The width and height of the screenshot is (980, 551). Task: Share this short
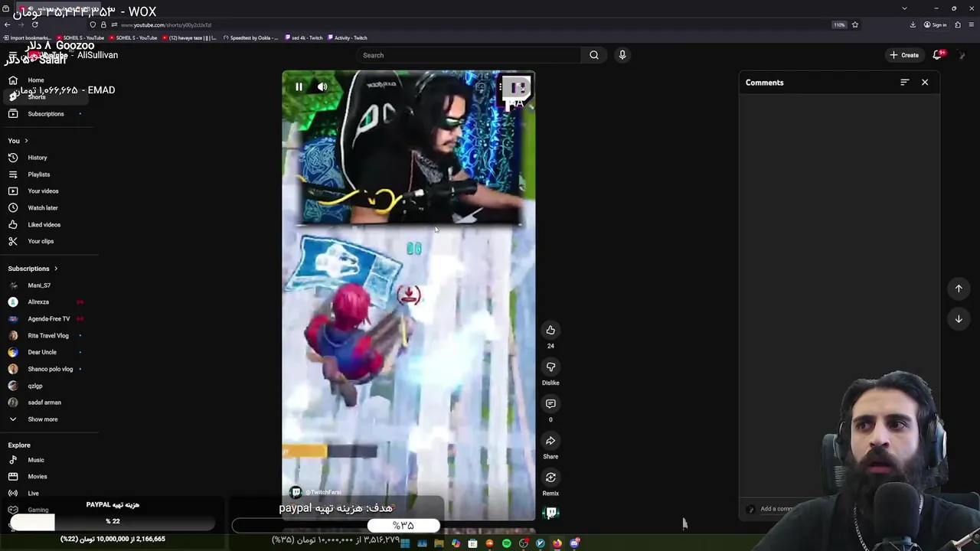[x=550, y=440]
